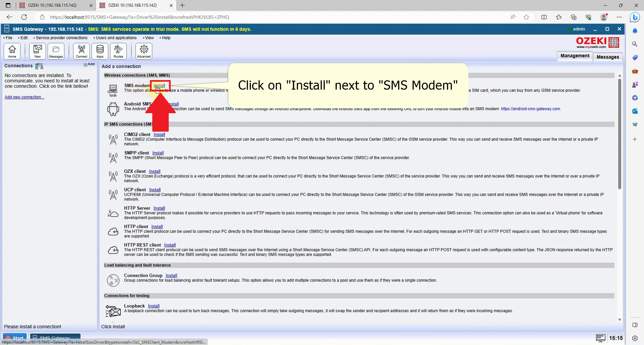The image size is (644, 345).
Task: Open the Messages folder toolbar icon
Action: coord(56,51)
